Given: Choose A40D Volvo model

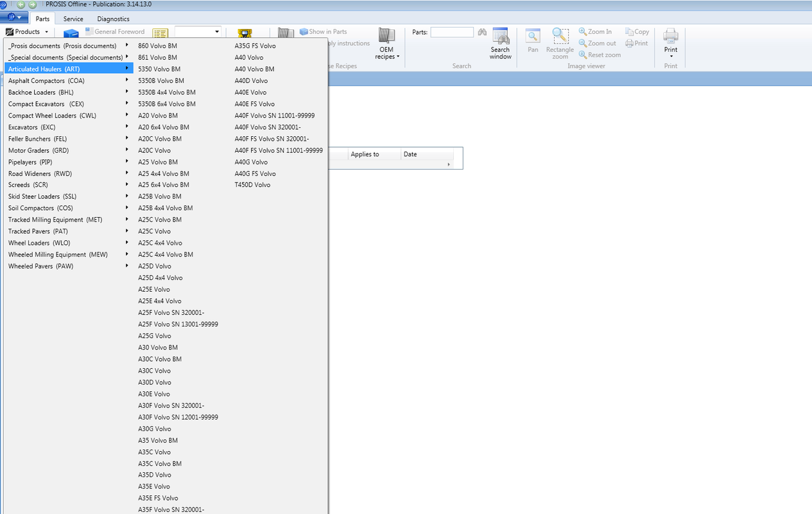Looking at the screenshot, I should coord(252,81).
